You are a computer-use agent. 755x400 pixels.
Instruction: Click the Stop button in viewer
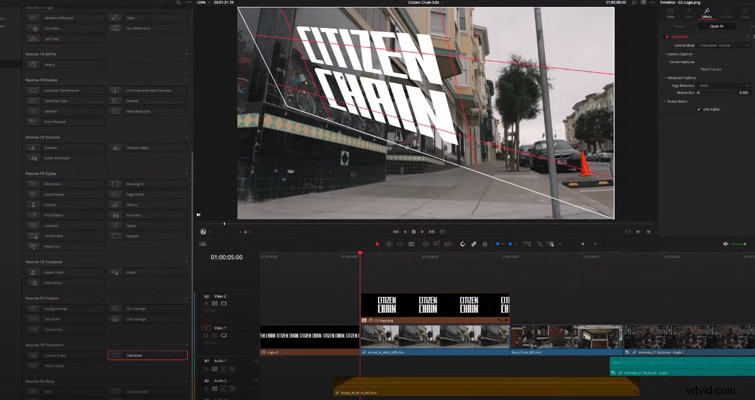click(414, 232)
